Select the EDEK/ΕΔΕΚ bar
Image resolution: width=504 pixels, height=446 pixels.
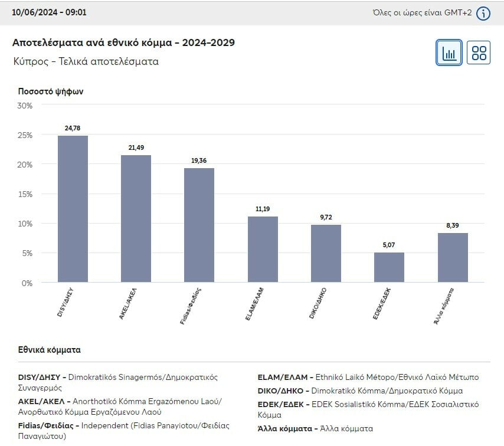click(x=389, y=267)
